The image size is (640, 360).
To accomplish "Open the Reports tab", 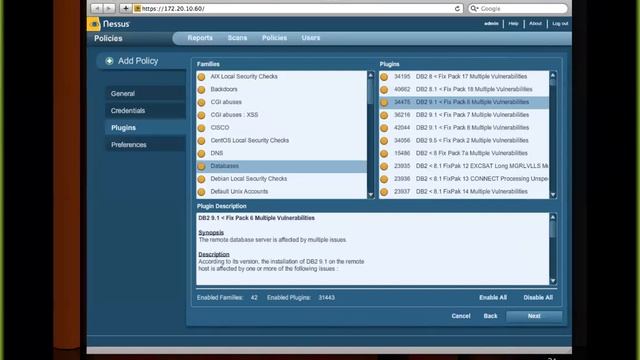I will tap(200, 38).
